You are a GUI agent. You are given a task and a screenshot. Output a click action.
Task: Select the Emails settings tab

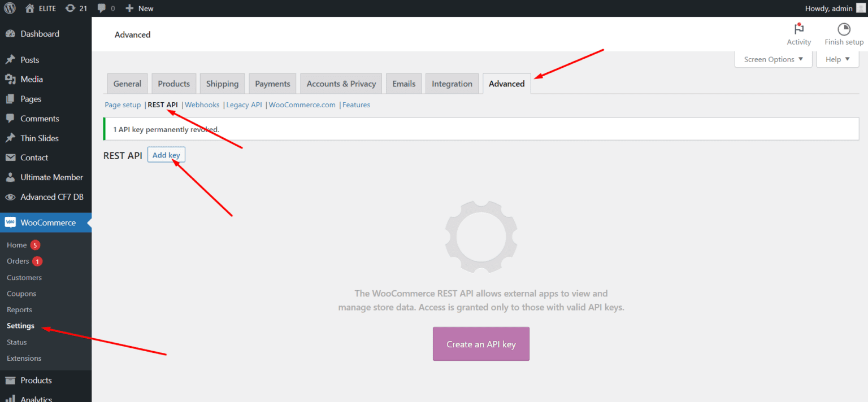coord(403,84)
